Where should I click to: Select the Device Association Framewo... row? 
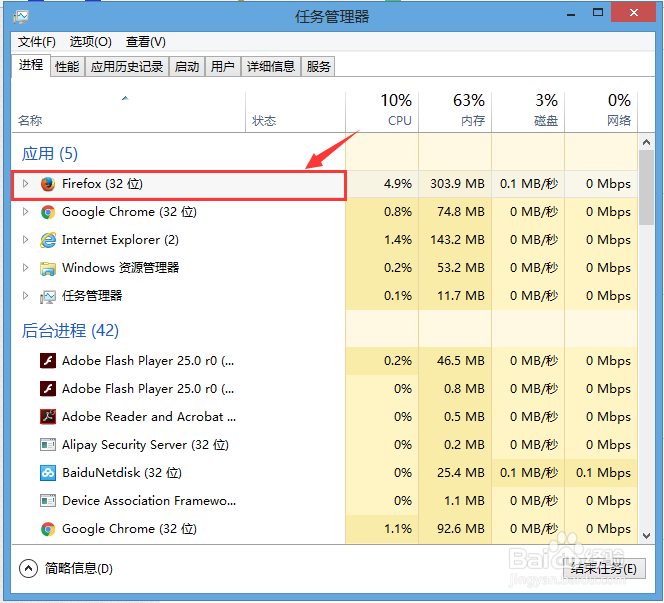pos(324,501)
